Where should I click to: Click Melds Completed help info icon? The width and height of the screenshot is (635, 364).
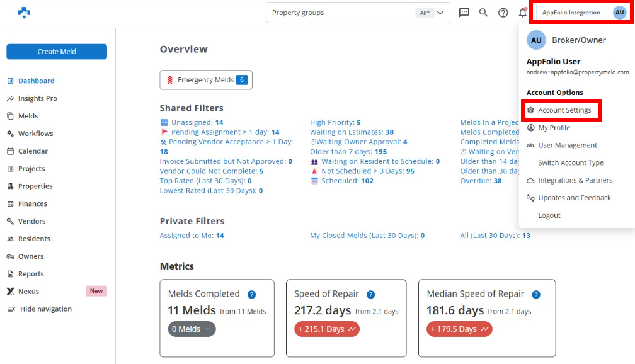251,294
